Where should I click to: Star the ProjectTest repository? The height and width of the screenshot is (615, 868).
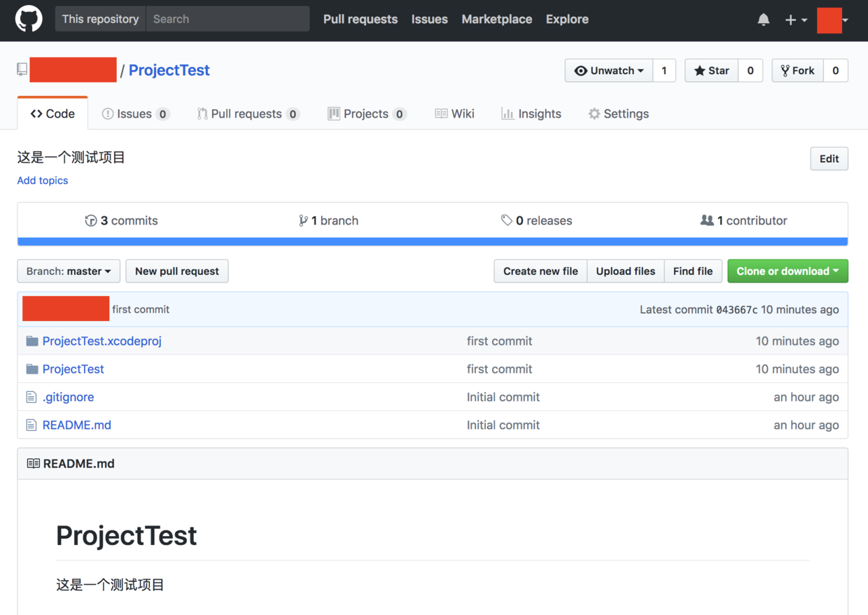pos(711,71)
